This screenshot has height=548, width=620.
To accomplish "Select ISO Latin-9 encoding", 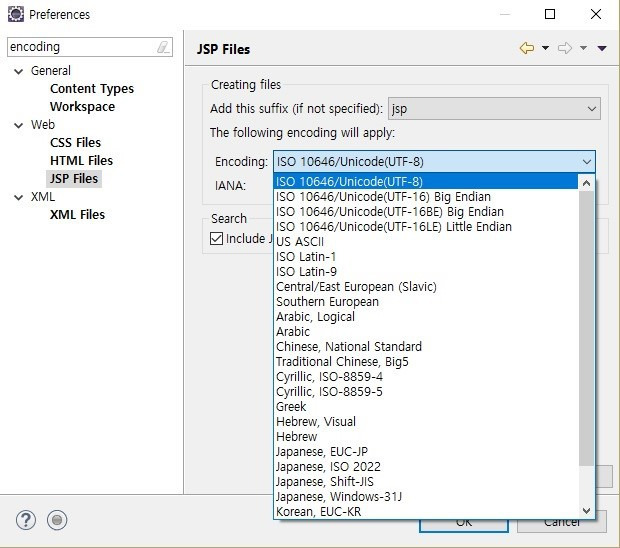I will pyautogui.click(x=426, y=272).
